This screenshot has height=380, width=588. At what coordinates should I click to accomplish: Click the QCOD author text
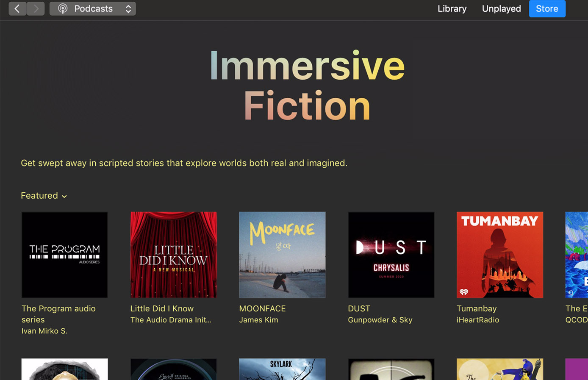(x=577, y=320)
